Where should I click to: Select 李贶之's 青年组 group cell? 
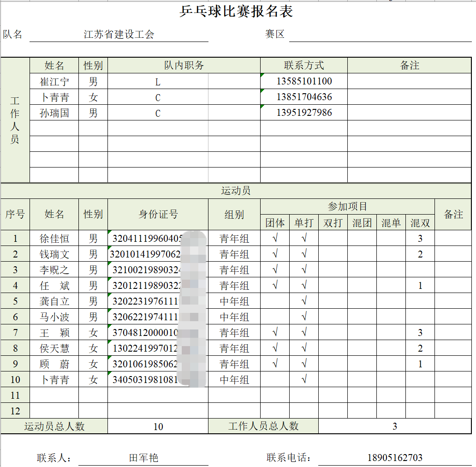[234, 269]
